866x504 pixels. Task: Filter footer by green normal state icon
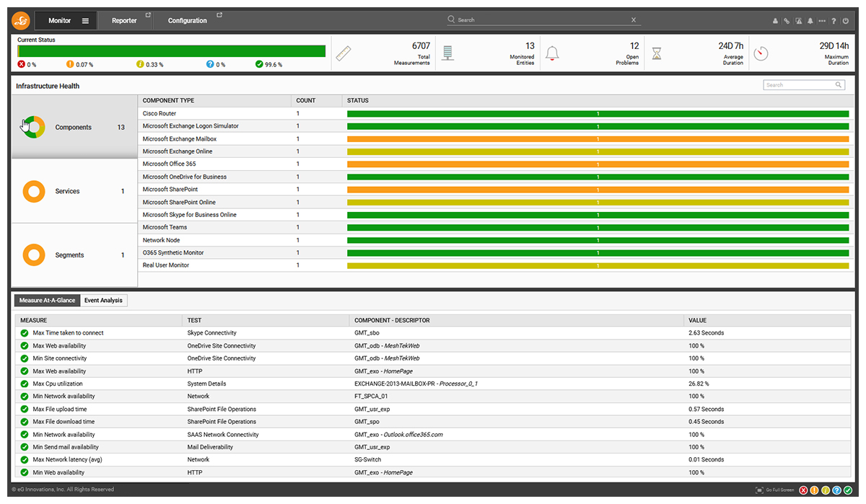pyautogui.click(x=848, y=490)
